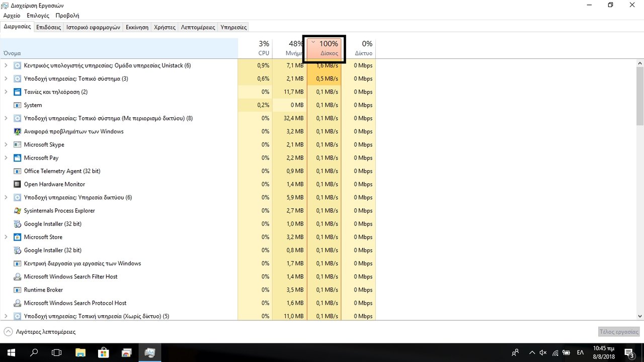Expand Τοπικό σύστημα (Με περιορισμό δικτύου) row
The image size is (644, 362).
coord(6,118)
